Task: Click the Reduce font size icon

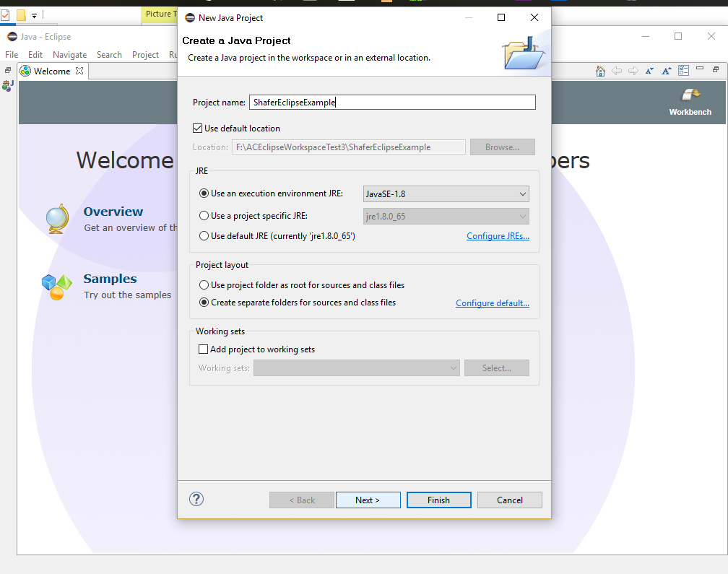Action: pyautogui.click(x=649, y=71)
